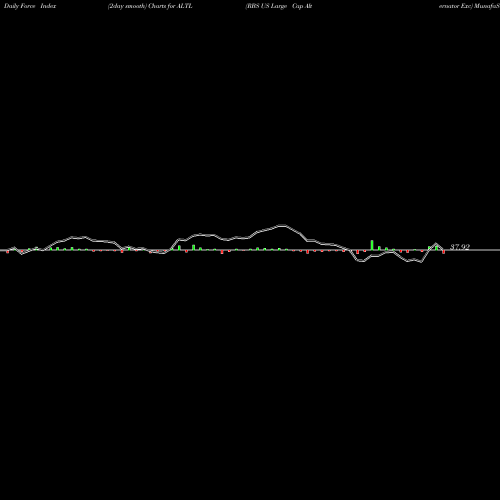Viewport: 500px width, 500px height.
Task: Click the 'BBS US Large Cap Alt' header text
Action: [x=279, y=6]
